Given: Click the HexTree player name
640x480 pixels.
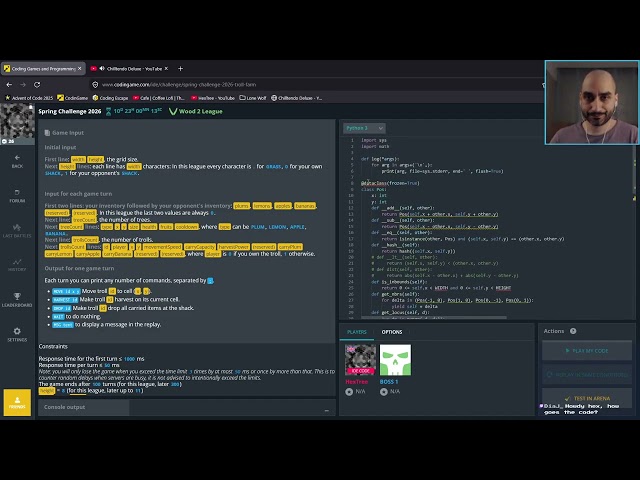Looking at the screenshot, I should click(x=356, y=382).
